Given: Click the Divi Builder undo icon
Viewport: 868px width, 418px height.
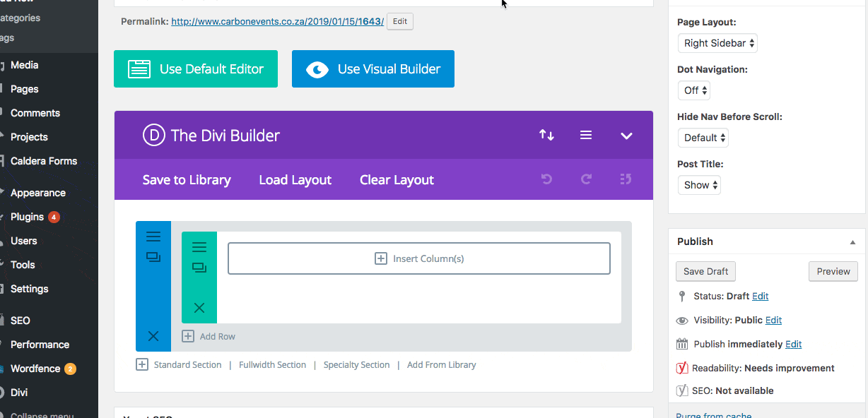Looking at the screenshot, I should [x=546, y=179].
